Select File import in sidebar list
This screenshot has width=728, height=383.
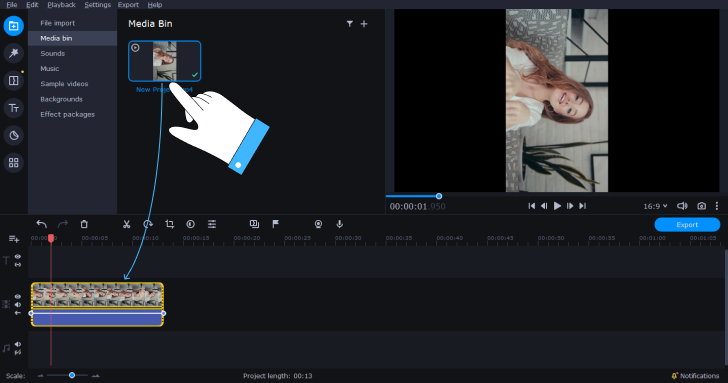72,23
